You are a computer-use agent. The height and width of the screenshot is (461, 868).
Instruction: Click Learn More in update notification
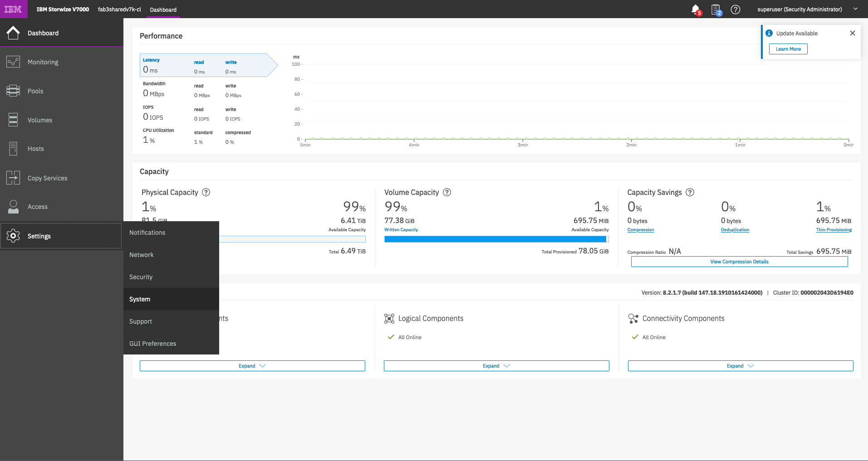click(788, 49)
